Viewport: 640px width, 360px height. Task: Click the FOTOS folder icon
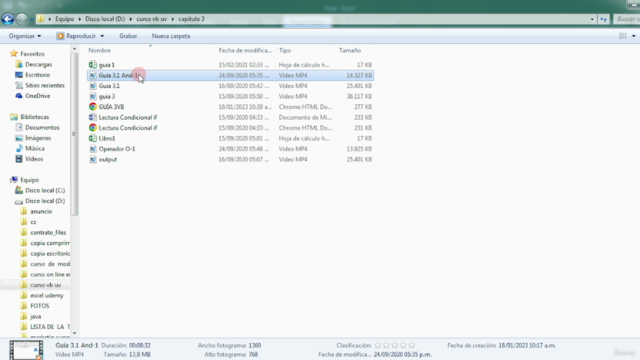(24, 306)
